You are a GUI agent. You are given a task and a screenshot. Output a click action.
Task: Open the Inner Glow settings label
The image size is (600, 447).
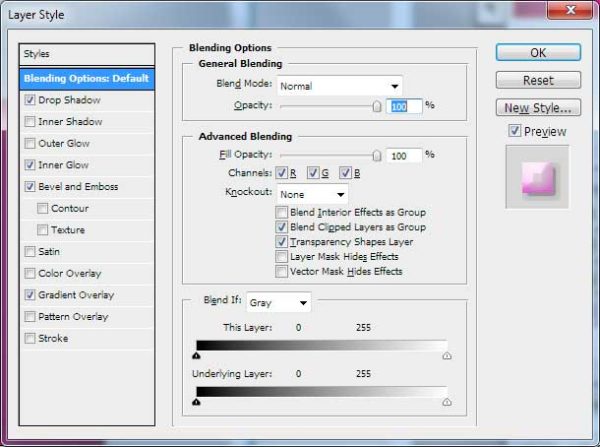point(64,165)
